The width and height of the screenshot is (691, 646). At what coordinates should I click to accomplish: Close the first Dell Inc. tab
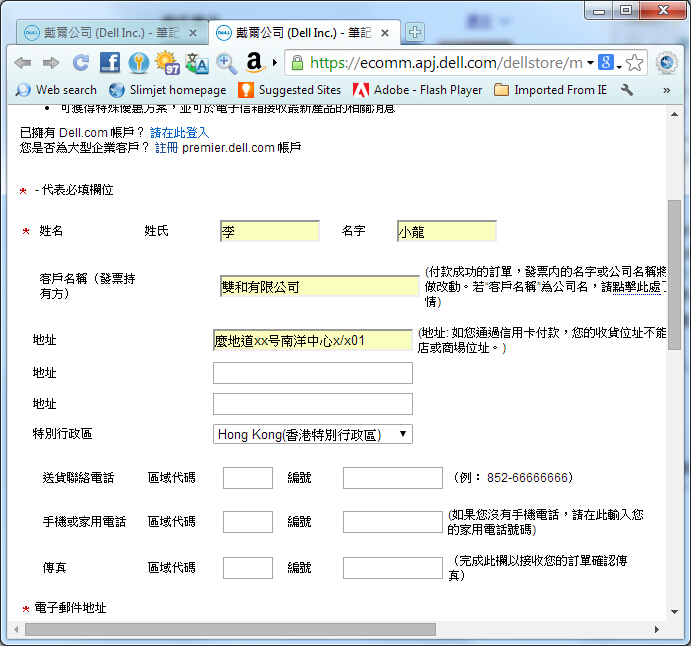point(193,33)
